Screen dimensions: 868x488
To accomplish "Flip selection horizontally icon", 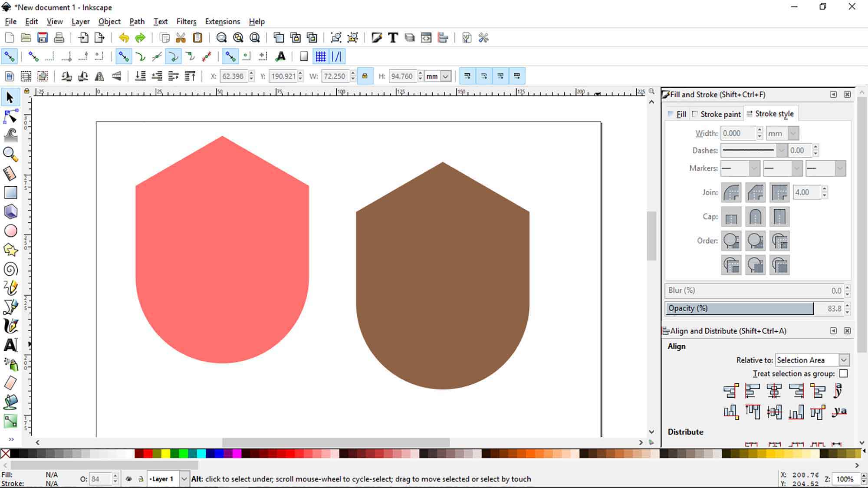I will click(x=99, y=76).
